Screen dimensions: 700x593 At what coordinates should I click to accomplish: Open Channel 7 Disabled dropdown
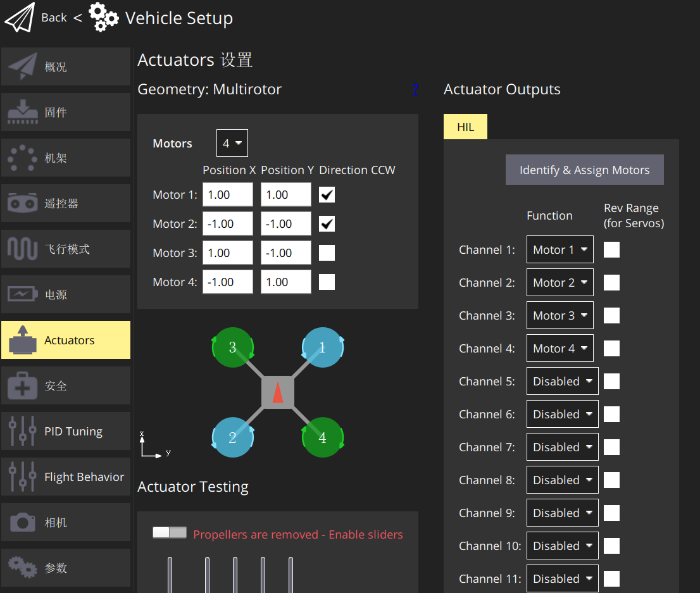click(563, 447)
